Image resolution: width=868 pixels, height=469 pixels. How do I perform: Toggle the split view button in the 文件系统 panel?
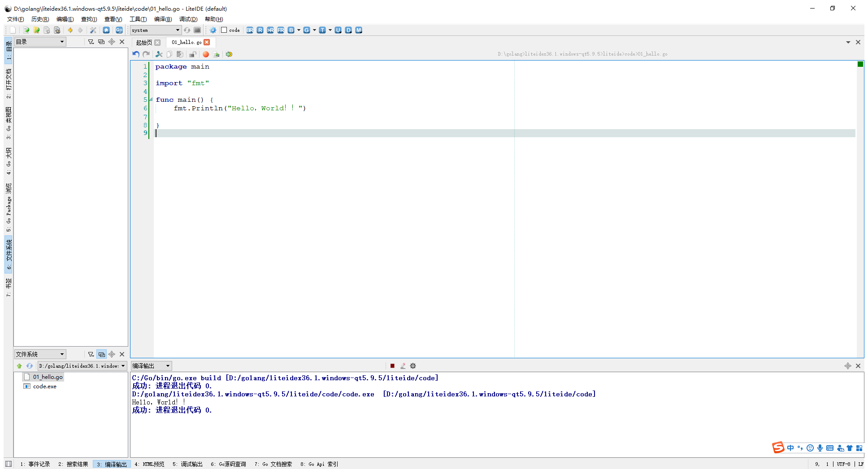(x=102, y=354)
